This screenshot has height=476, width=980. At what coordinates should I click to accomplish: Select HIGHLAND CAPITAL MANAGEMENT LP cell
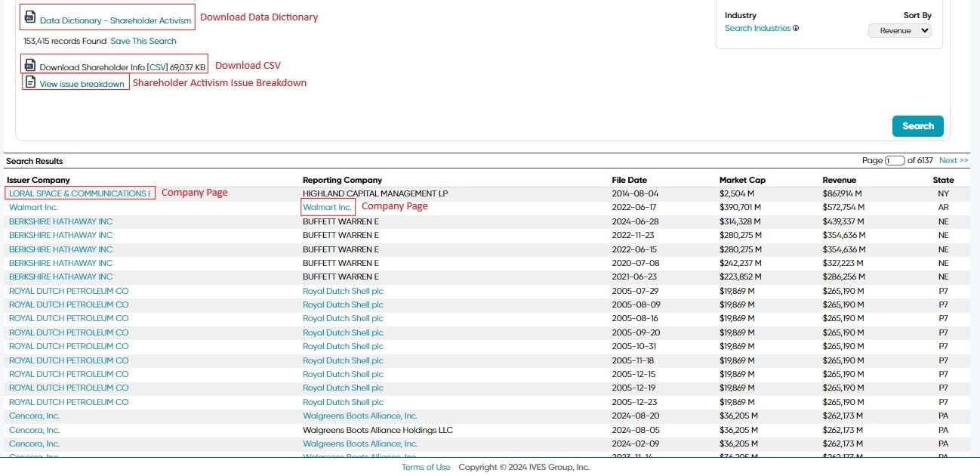375,193
